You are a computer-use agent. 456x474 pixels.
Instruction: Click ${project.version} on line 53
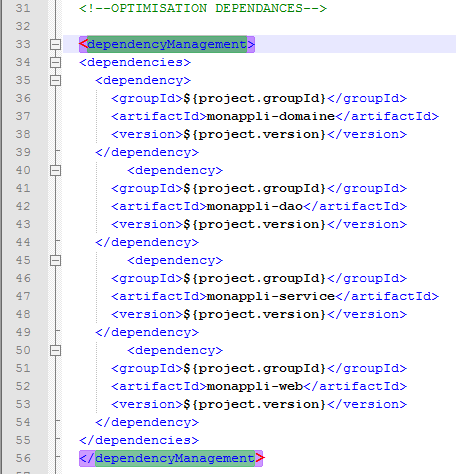pos(255,404)
